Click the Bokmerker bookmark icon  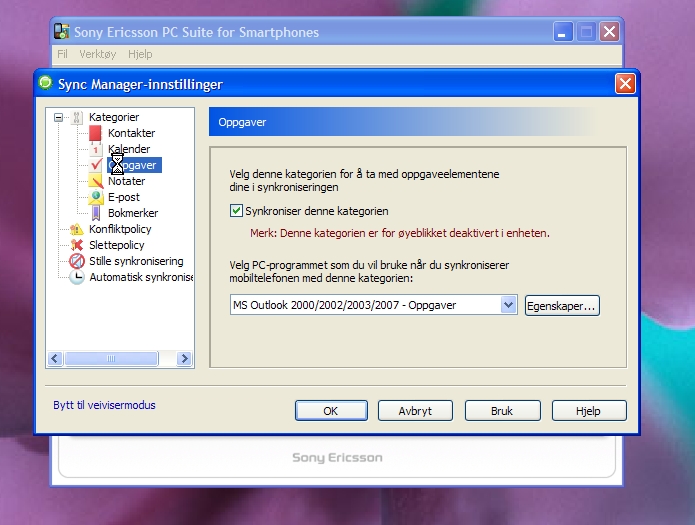point(96,213)
